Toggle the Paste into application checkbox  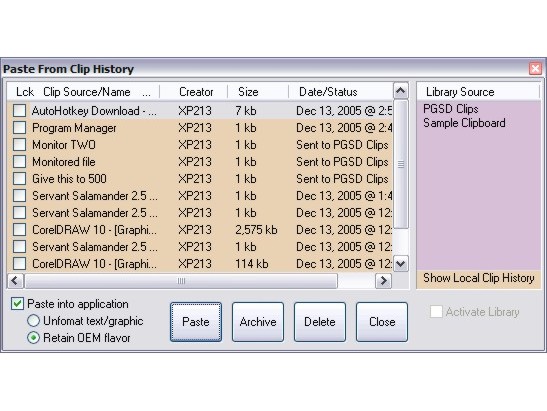(17, 304)
